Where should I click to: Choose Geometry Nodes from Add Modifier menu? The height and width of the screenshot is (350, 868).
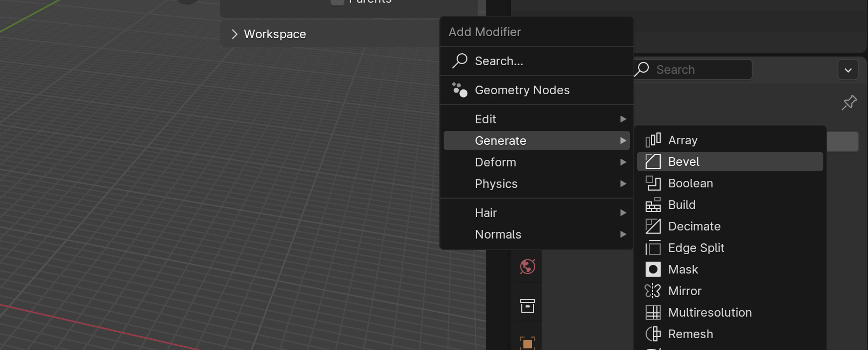coord(537,90)
